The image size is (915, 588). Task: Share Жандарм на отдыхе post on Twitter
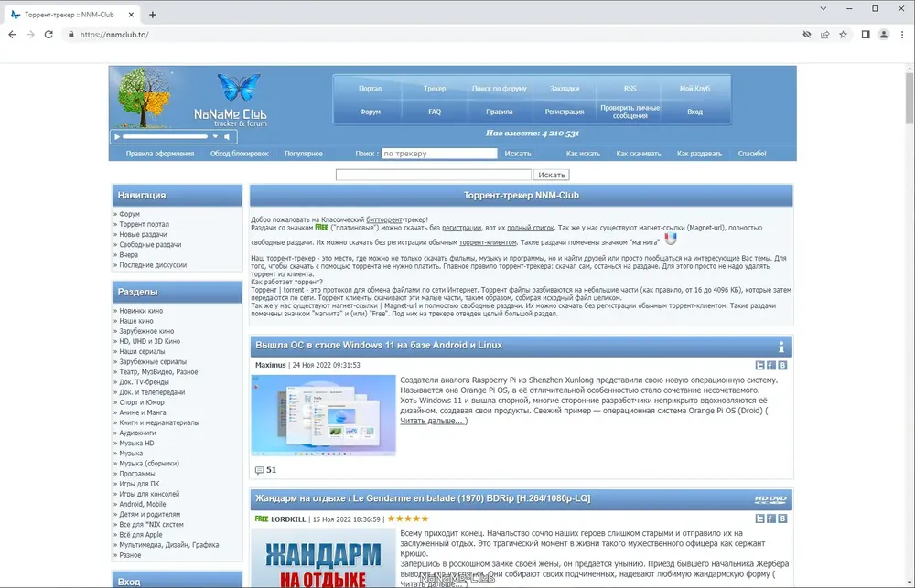(x=759, y=519)
